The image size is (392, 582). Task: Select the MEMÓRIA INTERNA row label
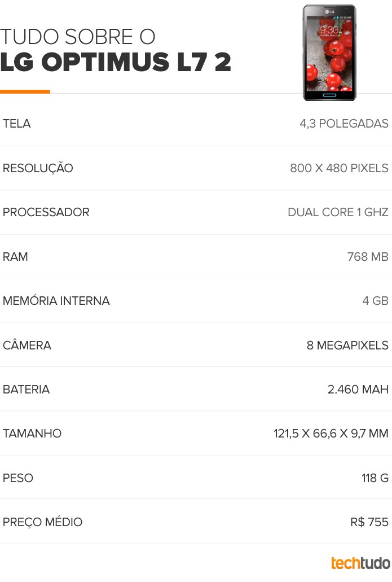56,300
